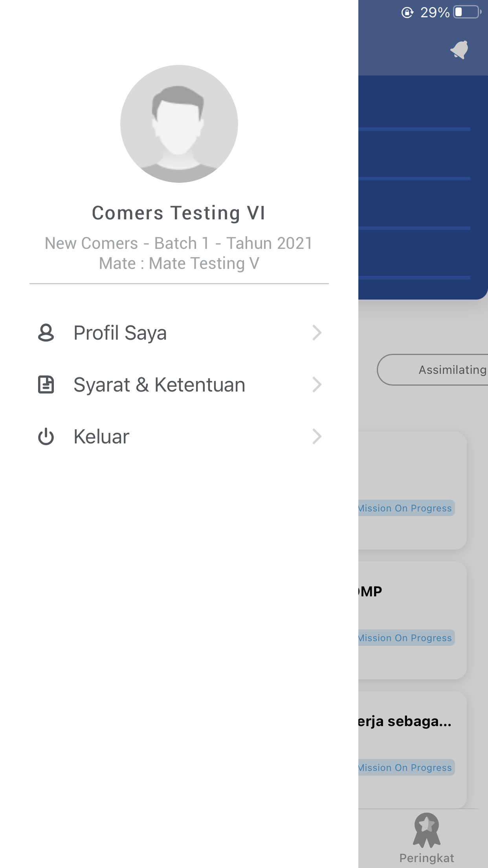Tap the Syarat & Ketentuan document icon
This screenshot has height=868, width=488.
46,384
